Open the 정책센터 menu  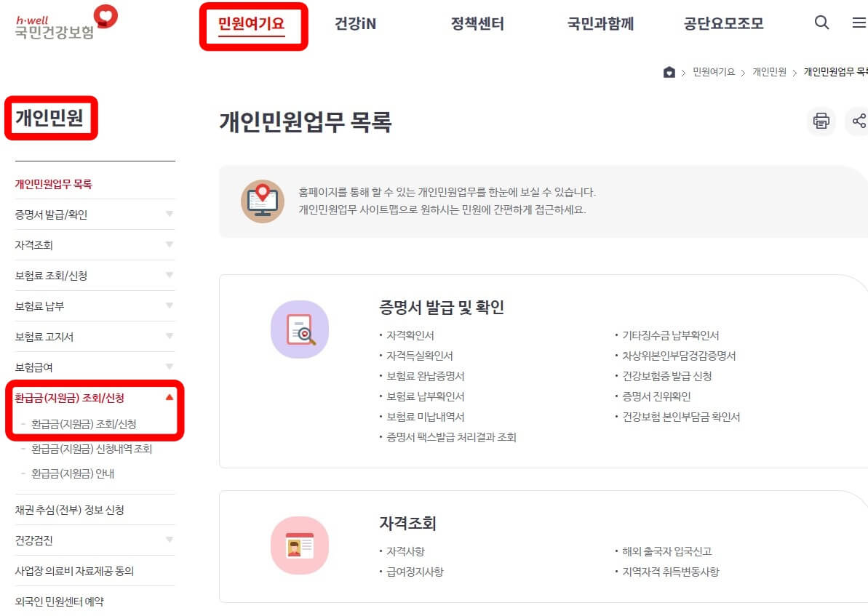tap(477, 23)
